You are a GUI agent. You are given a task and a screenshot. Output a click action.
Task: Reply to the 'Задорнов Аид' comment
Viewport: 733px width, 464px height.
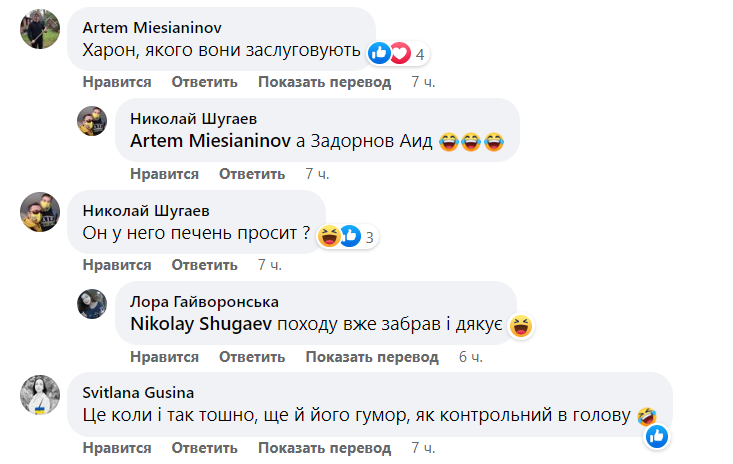point(252,174)
